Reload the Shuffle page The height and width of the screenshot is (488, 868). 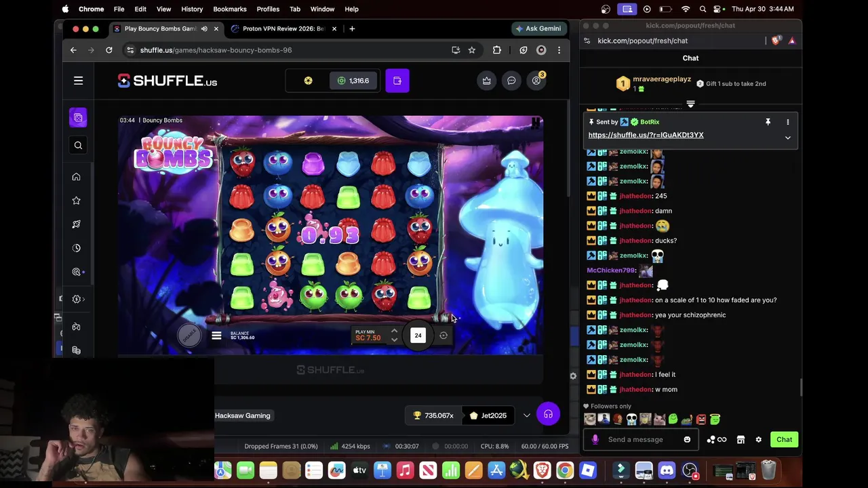coord(108,50)
